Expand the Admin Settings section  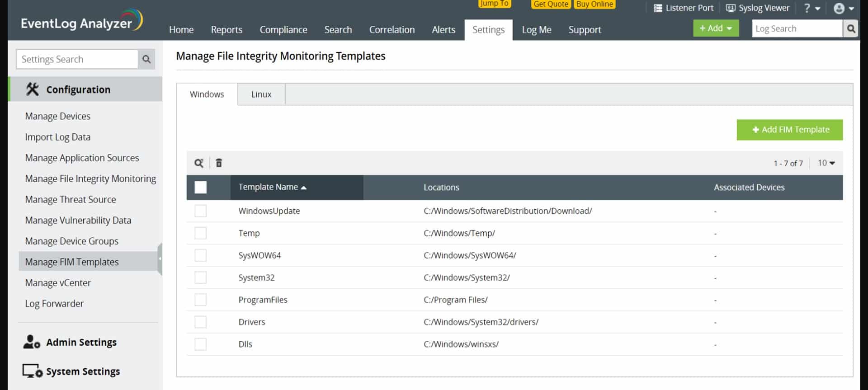[x=81, y=342]
